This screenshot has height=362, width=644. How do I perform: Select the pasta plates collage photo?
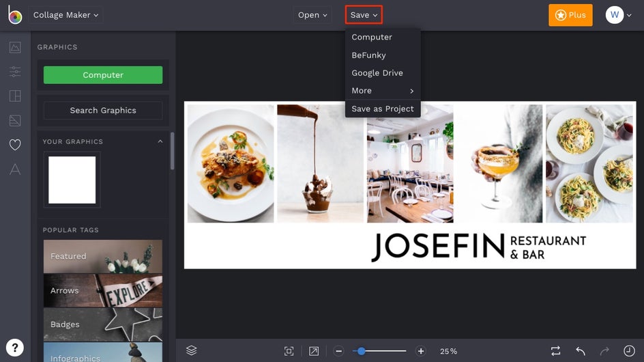click(589, 164)
